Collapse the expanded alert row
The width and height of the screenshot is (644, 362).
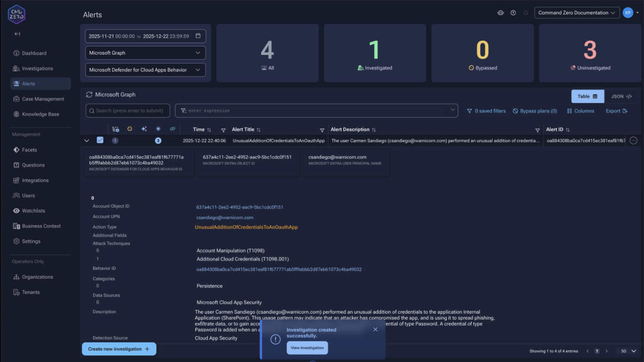tap(87, 141)
